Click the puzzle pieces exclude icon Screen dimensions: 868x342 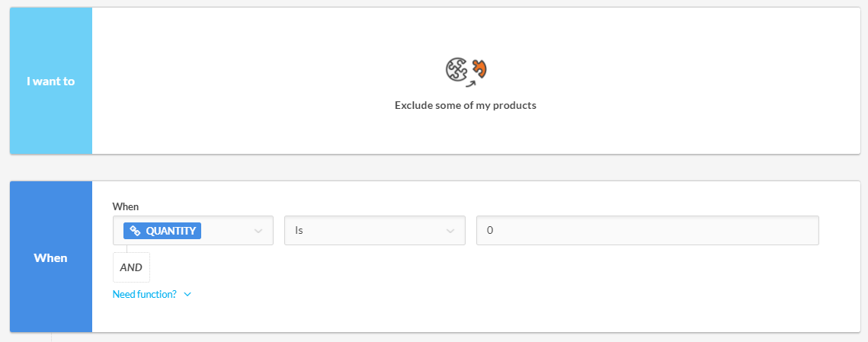pyautogui.click(x=466, y=73)
